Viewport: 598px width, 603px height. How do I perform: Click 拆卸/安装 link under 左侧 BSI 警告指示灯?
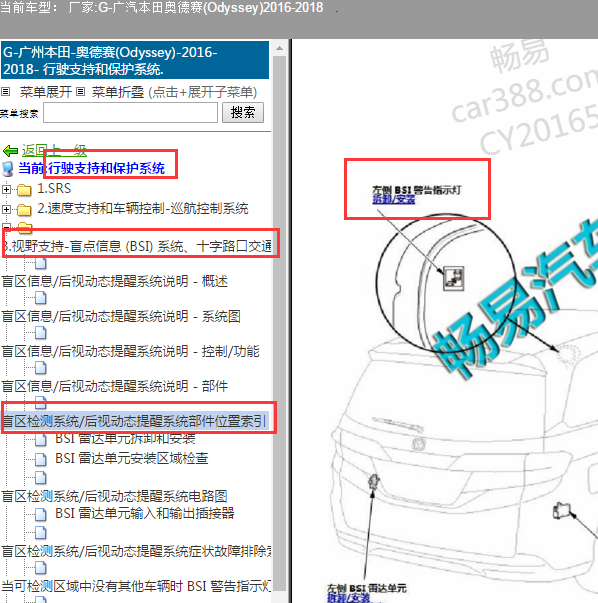pyautogui.click(x=393, y=199)
